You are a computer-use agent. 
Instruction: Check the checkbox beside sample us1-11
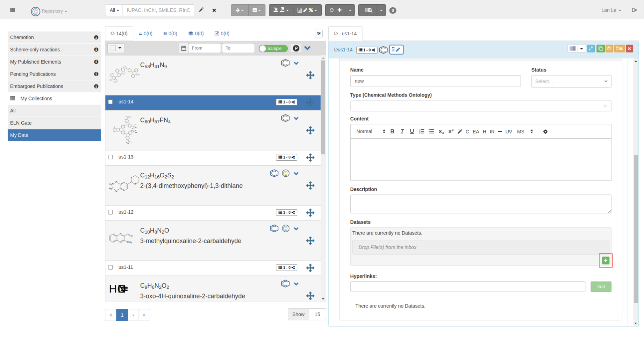point(110,267)
